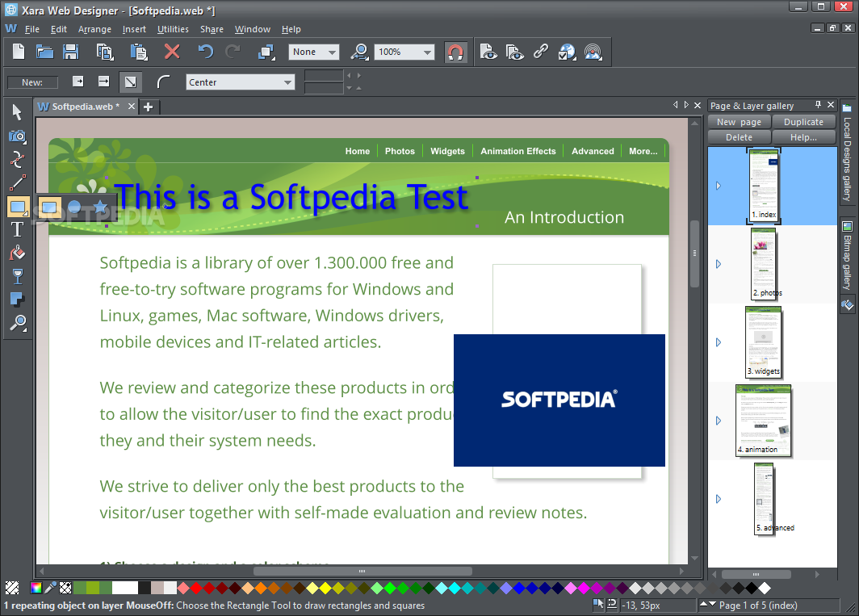
Task: Open the Utilities menu
Action: click(173, 29)
